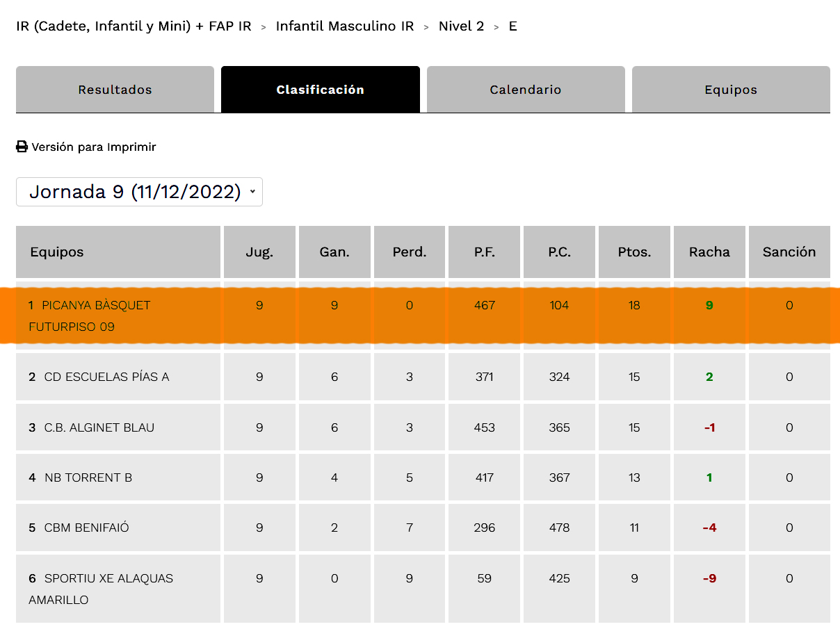Click CBM Benifaió P.F. value 296
This screenshot has height=629, width=840.
[x=485, y=528]
